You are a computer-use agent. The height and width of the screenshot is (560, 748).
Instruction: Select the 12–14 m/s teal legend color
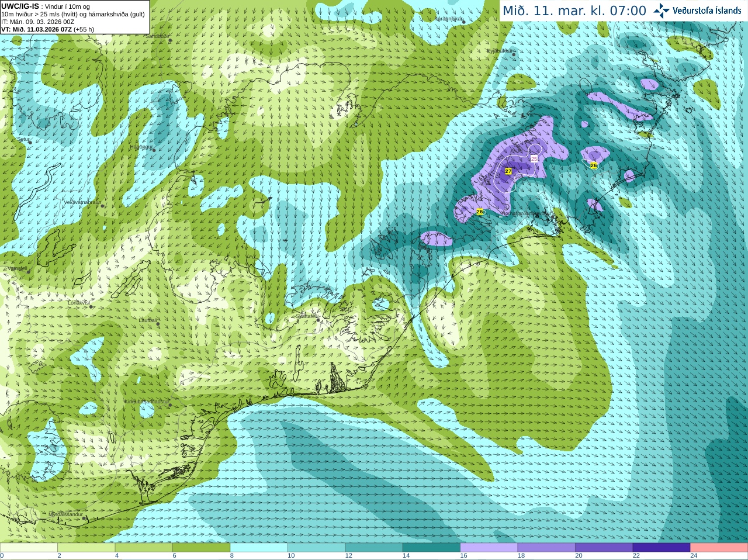point(374,548)
